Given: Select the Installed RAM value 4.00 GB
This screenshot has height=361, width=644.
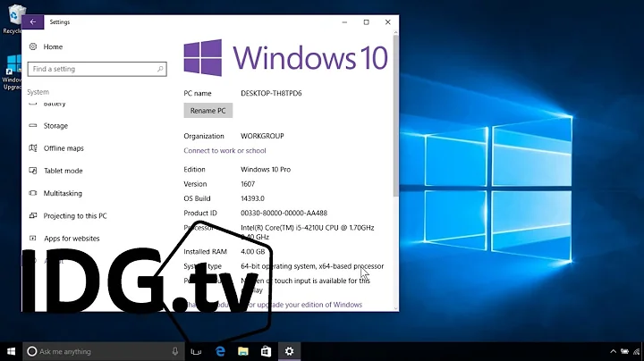Looking at the screenshot, I should pyautogui.click(x=252, y=252).
